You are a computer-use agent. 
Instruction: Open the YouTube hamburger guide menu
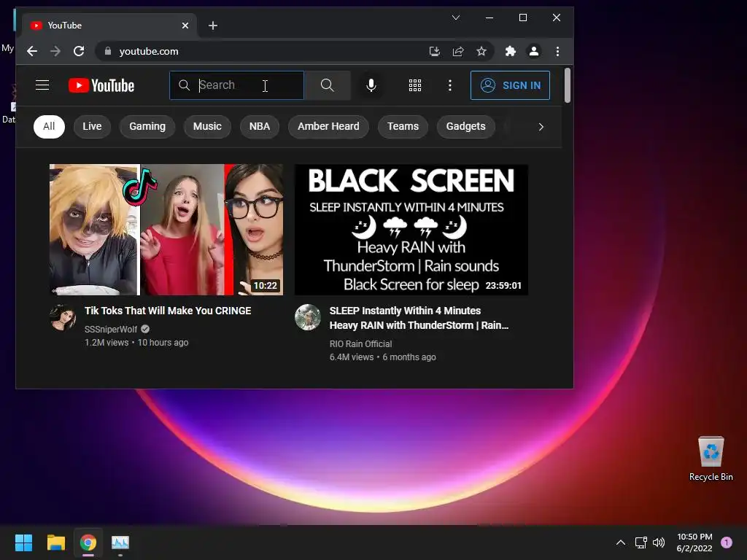point(42,85)
